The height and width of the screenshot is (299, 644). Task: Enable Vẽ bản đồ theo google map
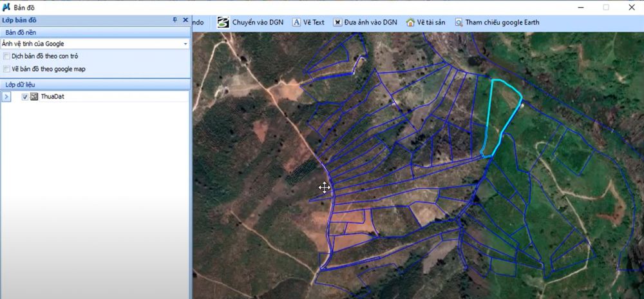[6, 69]
